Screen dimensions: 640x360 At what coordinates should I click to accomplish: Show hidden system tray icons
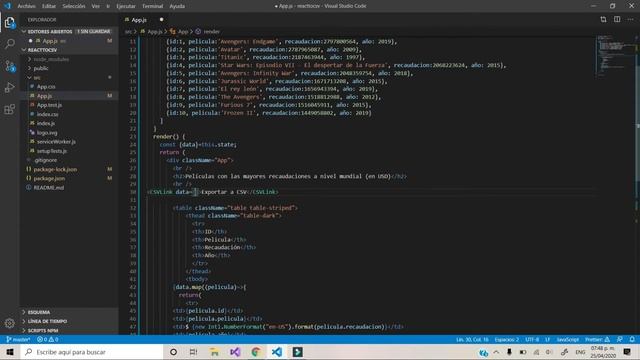(x=496, y=352)
